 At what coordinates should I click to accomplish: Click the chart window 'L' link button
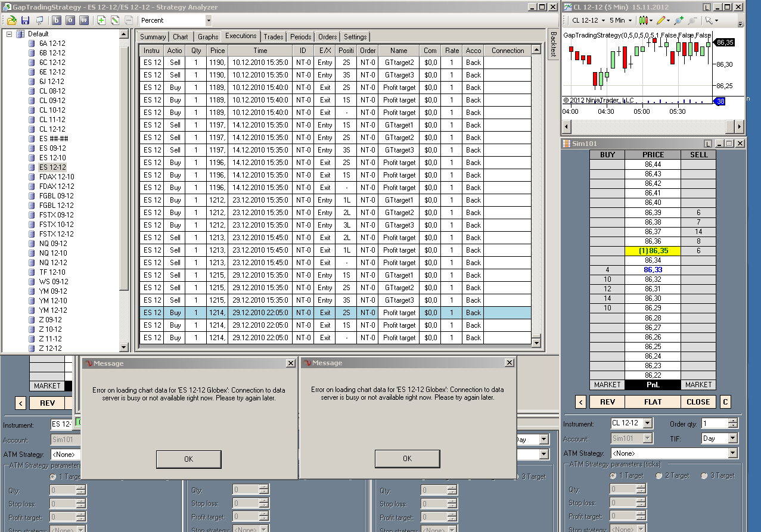coord(707,7)
